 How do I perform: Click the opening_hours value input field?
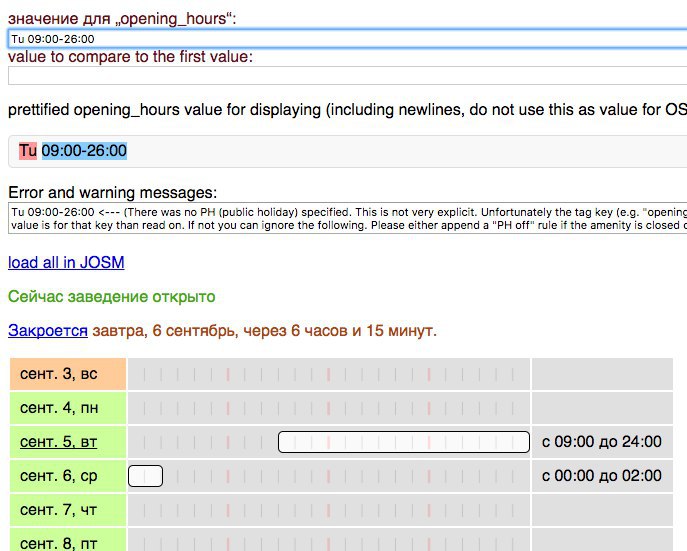[x=340, y=39]
